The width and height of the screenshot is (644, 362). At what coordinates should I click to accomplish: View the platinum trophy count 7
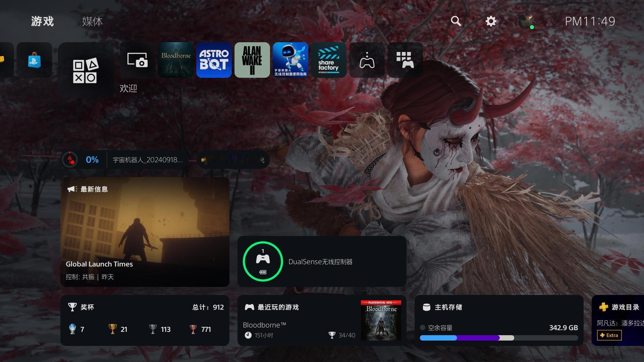(x=76, y=329)
